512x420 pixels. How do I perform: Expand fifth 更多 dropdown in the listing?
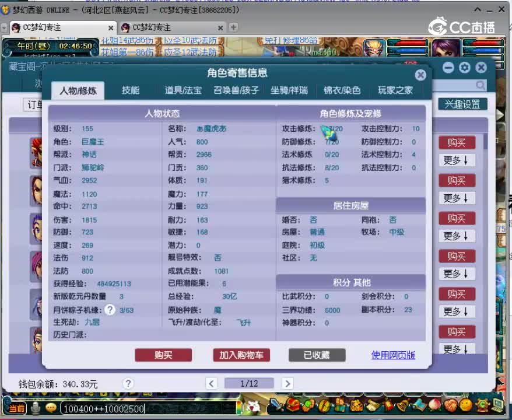(x=456, y=311)
